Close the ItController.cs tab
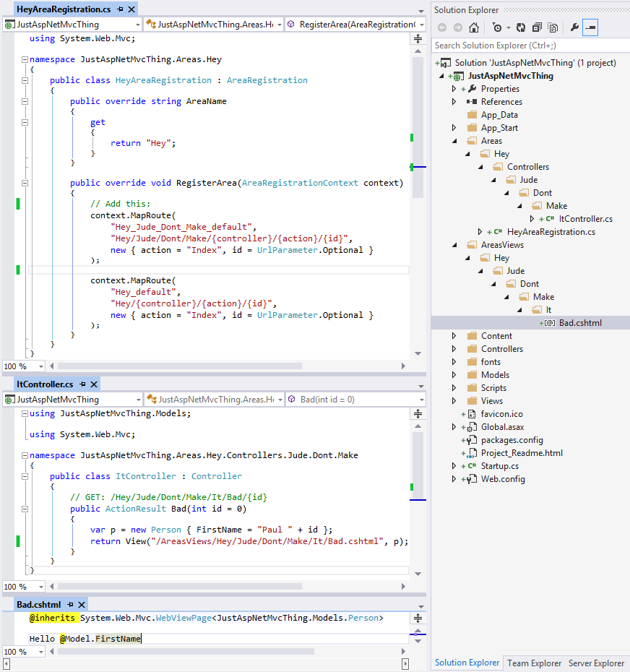630x672 pixels. [95, 384]
